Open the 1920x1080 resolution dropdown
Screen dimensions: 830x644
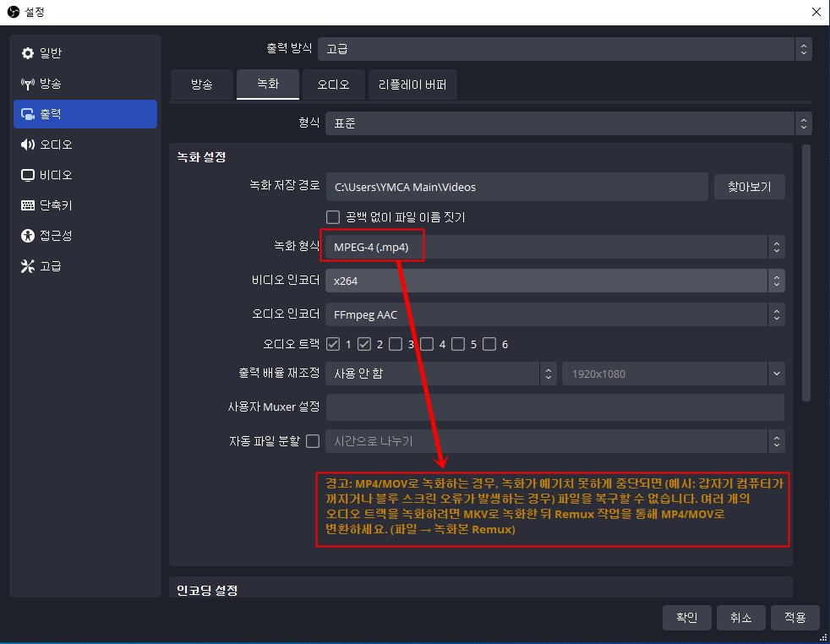tap(674, 374)
